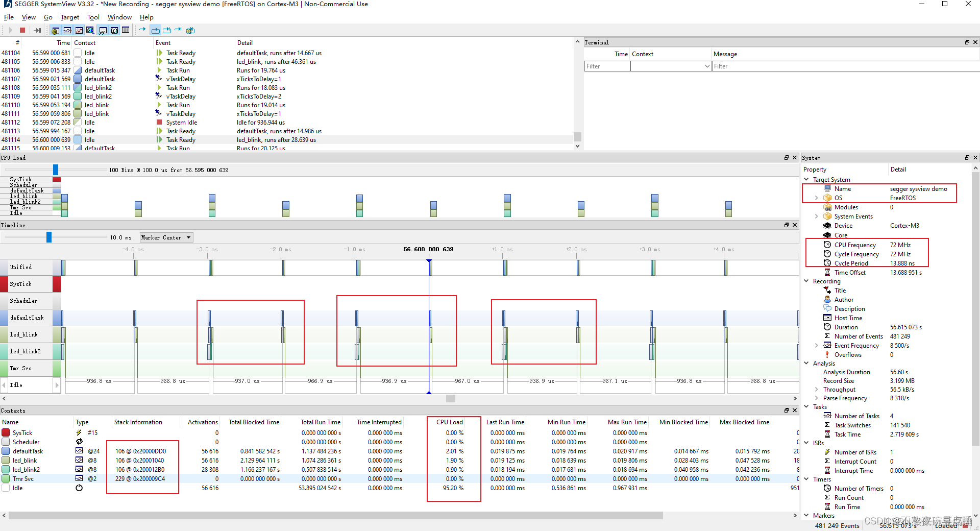Open the File menu

9,17
